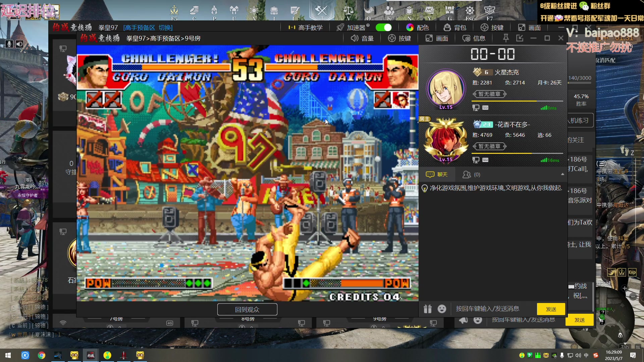Click the emoji icon in the lobby chat bar
Viewport: 644px width, 362px height.
click(x=478, y=320)
